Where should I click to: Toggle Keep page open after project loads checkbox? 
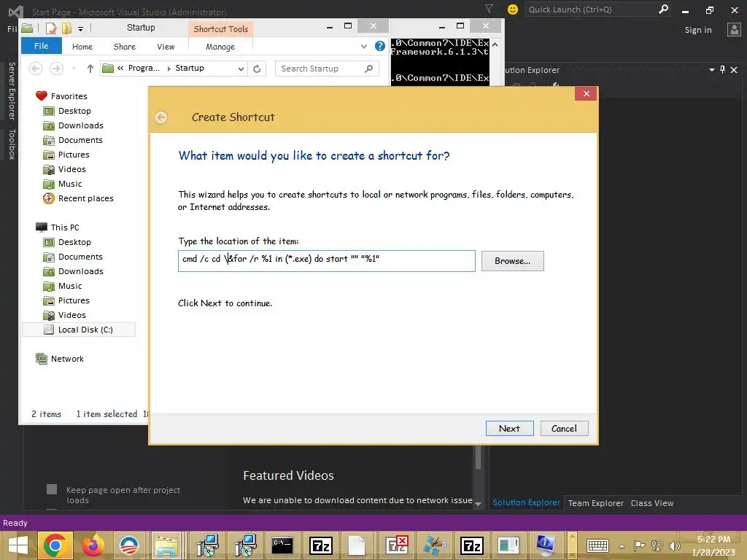(x=52, y=489)
